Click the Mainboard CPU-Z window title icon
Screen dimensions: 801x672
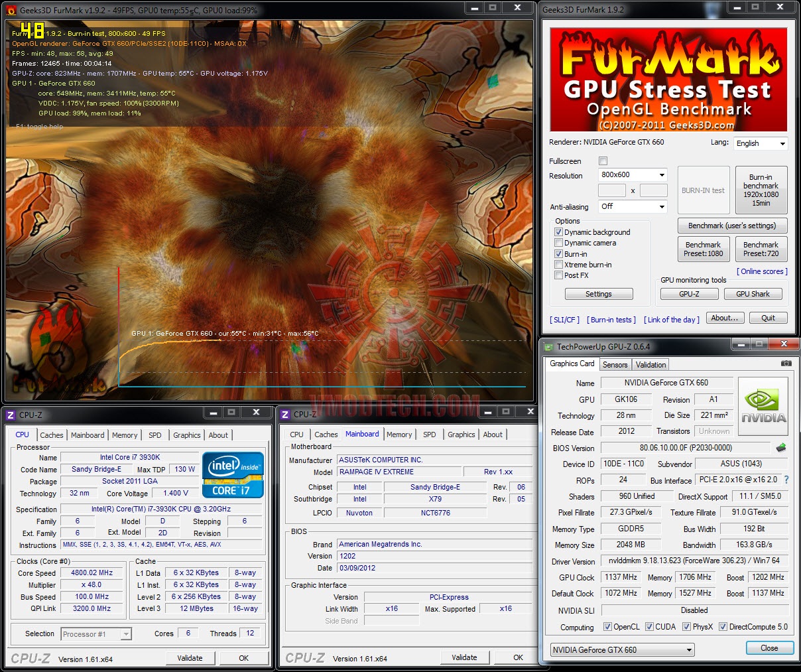point(285,415)
